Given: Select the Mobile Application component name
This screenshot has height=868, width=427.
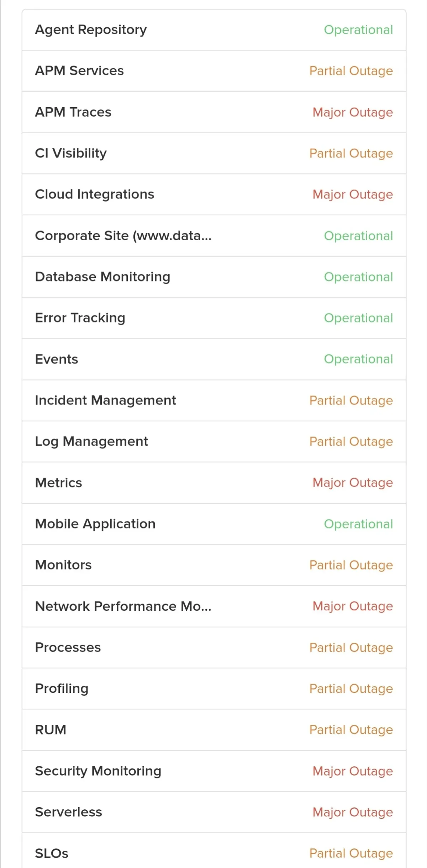Looking at the screenshot, I should coord(95,524).
